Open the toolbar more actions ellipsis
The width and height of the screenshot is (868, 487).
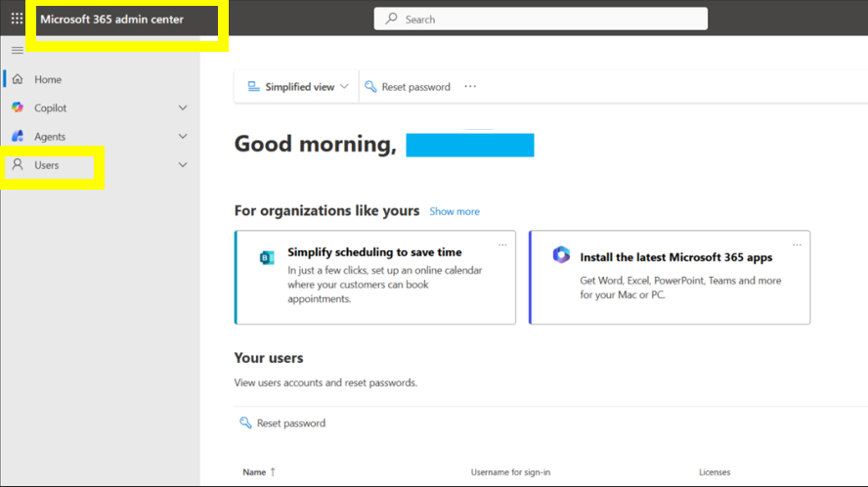coord(470,87)
